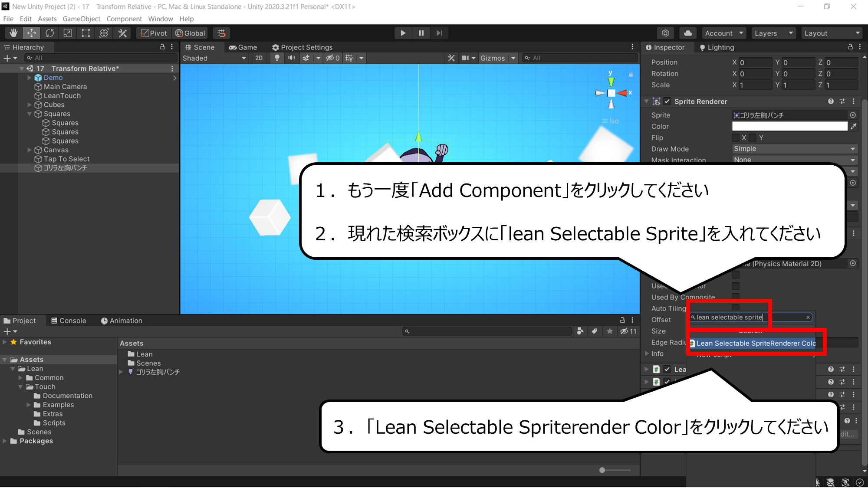
Task: Select Main Camera in Hierarchy
Action: click(x=65, y=87)
